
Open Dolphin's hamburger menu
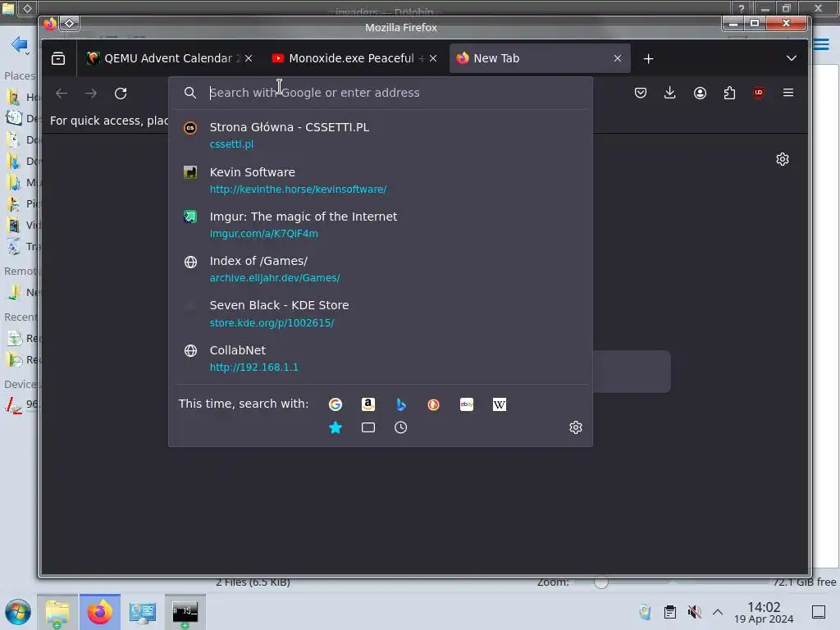820,44
